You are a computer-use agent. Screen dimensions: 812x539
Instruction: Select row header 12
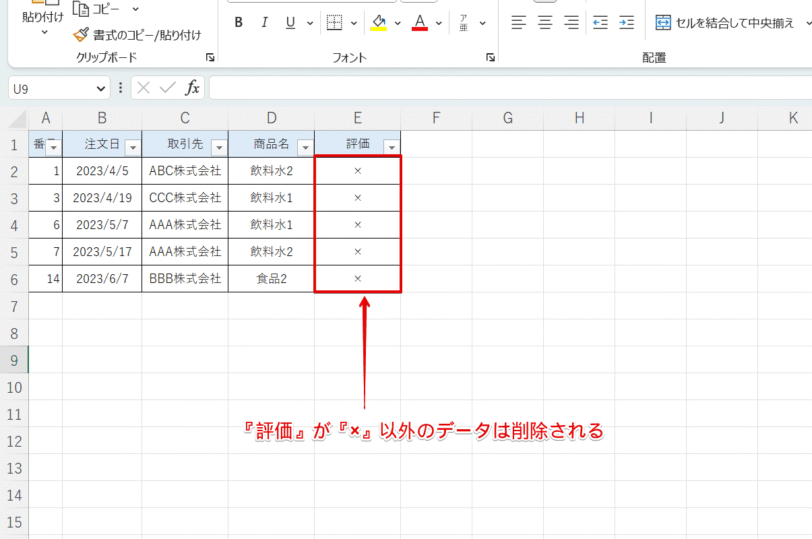(x=14, y=441)
